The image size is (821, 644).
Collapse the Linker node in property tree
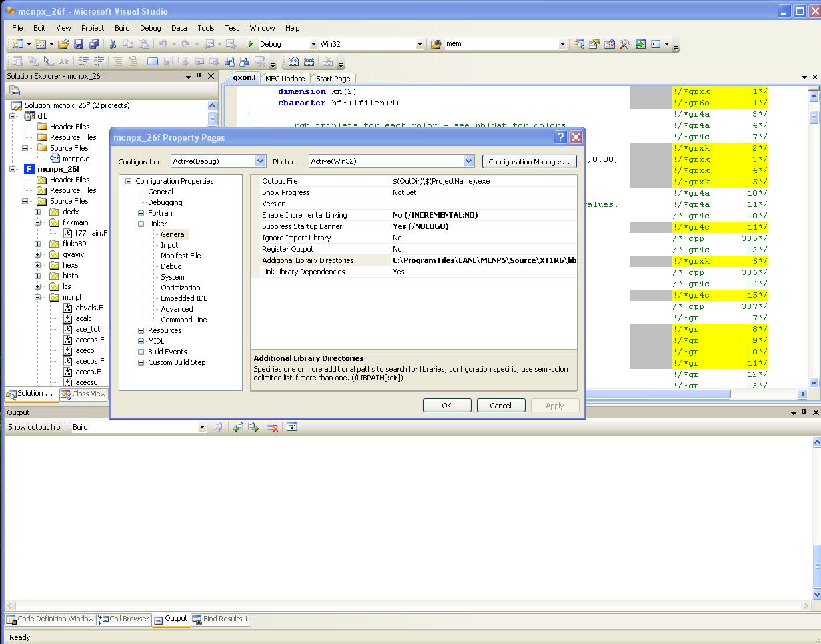(x=141, y=224)
